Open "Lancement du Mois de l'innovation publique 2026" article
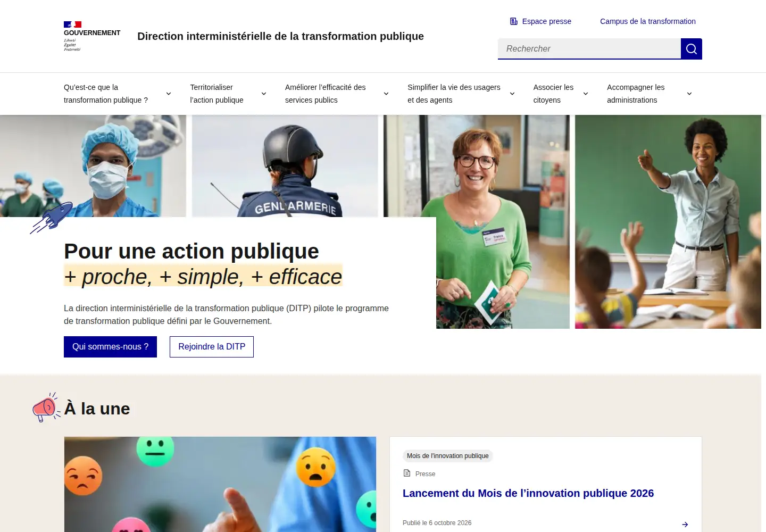766x532 pixels. [528, 493]
